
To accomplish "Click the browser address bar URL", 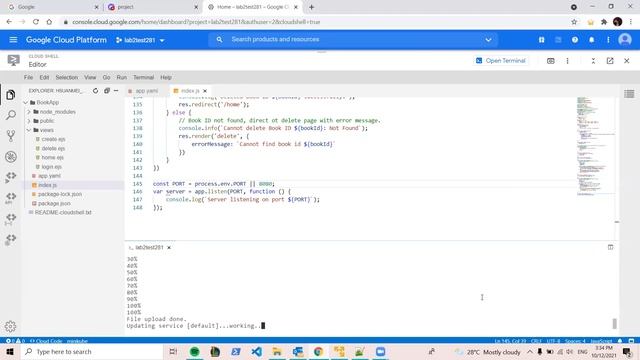I will 196,22.
